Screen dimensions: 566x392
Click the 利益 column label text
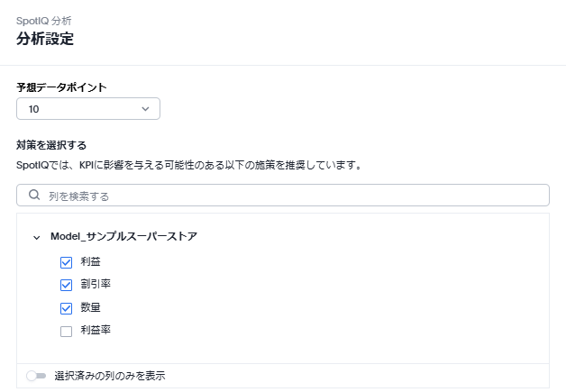click(90, 262)
